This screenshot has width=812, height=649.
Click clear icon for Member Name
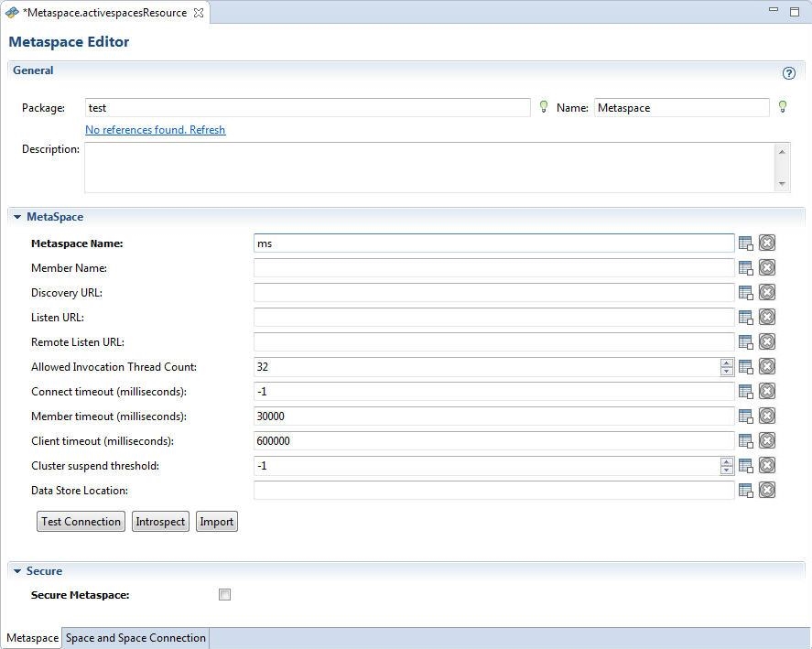(x=767, y=268)
